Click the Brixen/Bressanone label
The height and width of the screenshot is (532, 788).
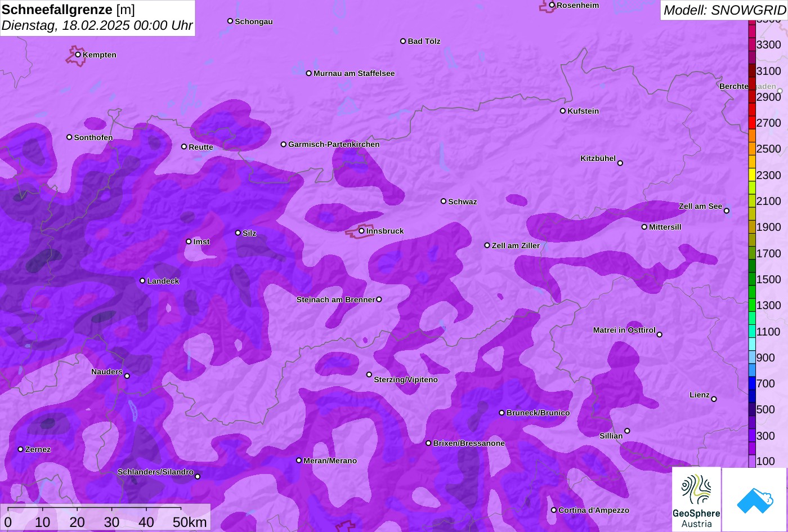pos(469,444)
